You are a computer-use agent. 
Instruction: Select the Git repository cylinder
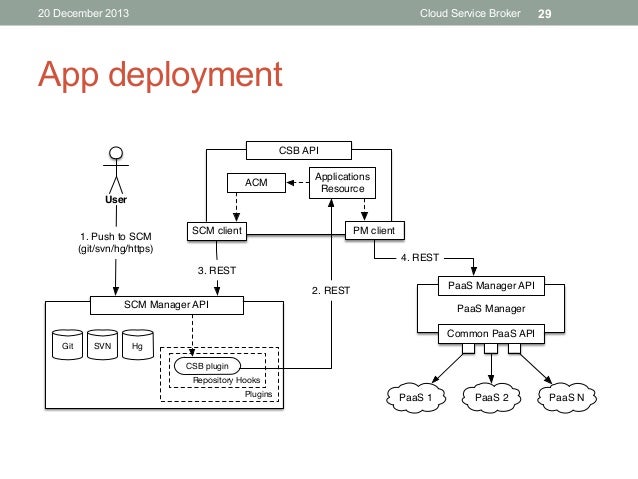68,345
